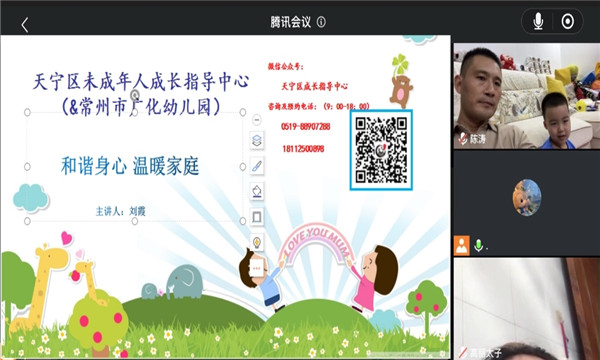Screen dimensions: 600x360
Task: Click the text 和谐身心 温暖家庭
Action: click(x=130, y=166)
